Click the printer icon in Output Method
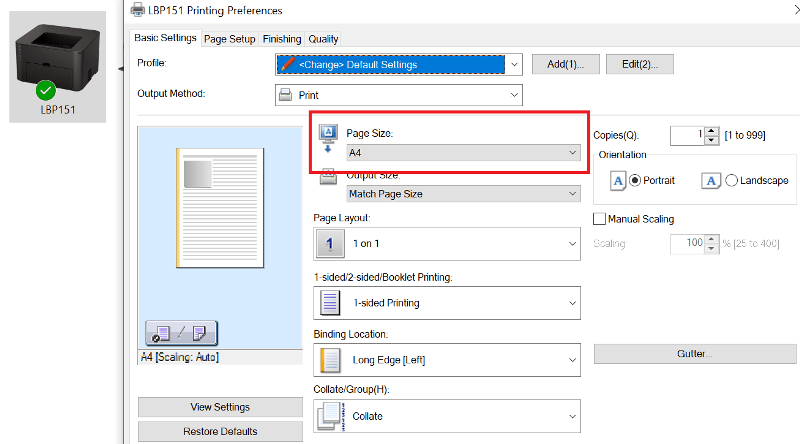 (x=285, y=95)
